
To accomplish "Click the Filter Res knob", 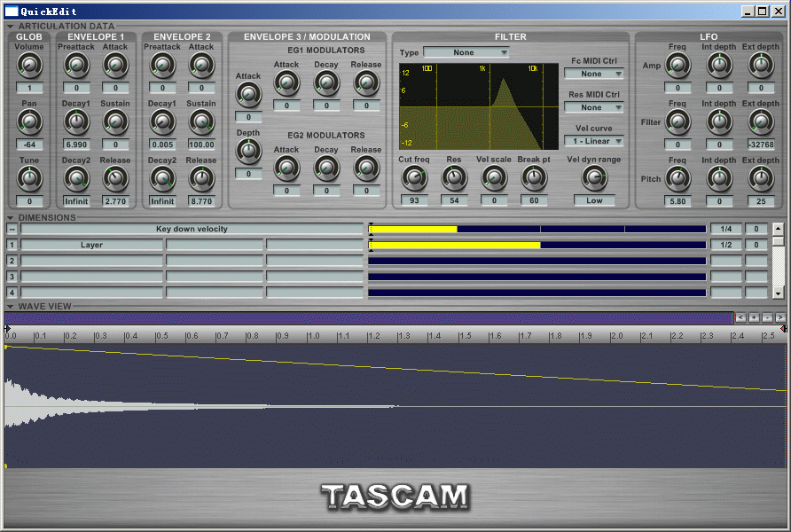I will click(x=454, y=178).
